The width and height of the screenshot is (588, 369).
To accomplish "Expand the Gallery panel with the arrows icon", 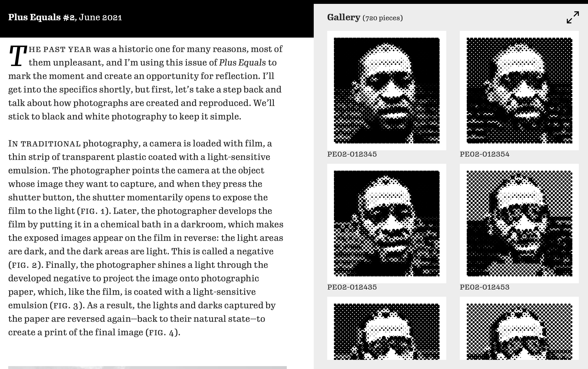I will [x=573, y=17].
